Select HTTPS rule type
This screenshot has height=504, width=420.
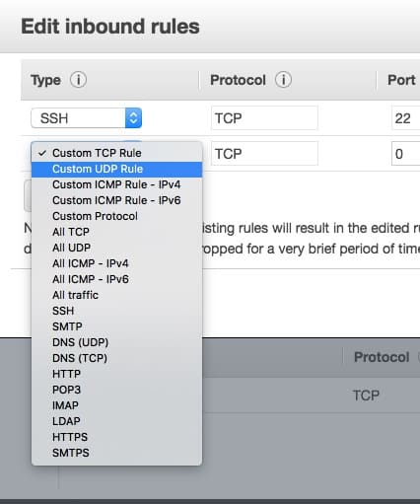tap(116, 437)
